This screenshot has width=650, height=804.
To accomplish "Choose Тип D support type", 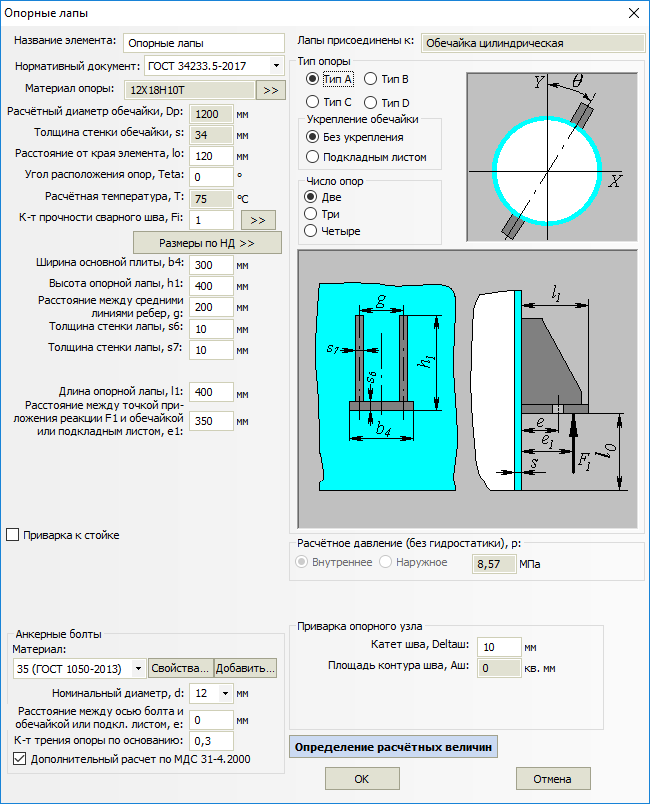I will point(371,103).
